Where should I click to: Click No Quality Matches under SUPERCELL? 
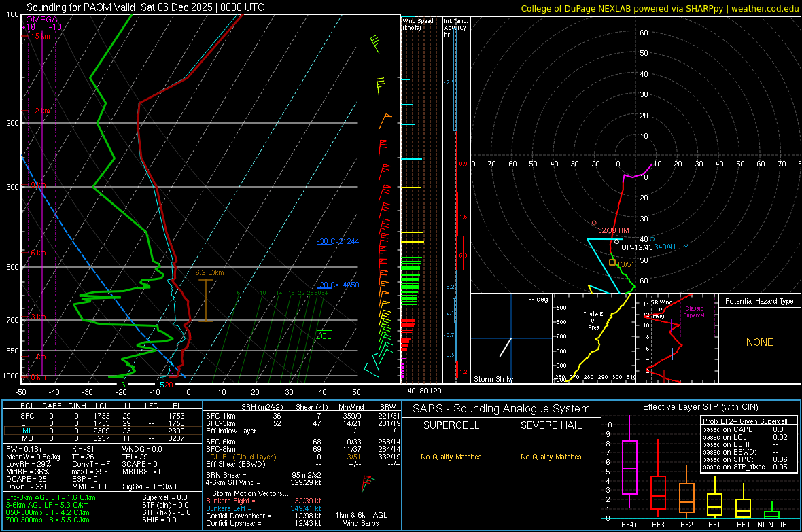(451, 457)
